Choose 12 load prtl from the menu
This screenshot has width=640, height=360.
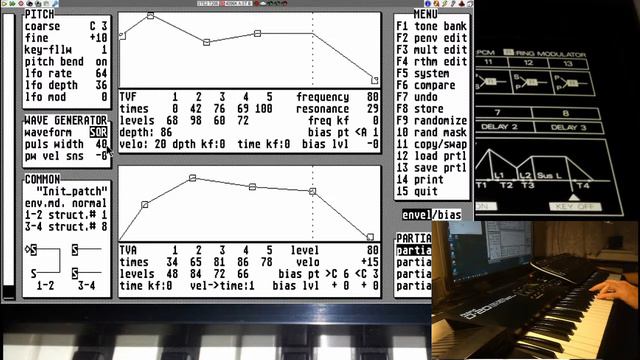click(x=431, y=156)
